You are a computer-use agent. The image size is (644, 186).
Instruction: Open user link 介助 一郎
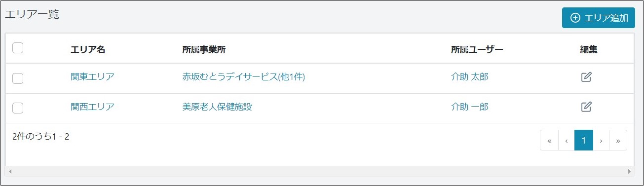point(470,107)
